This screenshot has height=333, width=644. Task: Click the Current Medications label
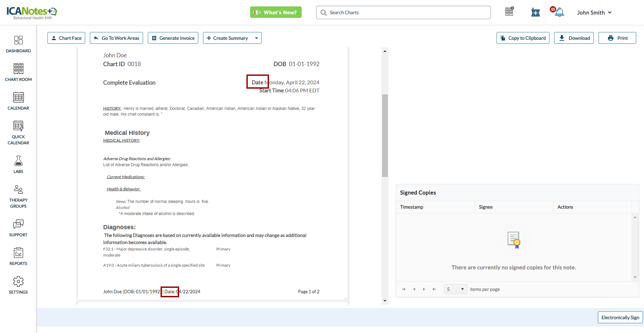click(x=126, y=177)
